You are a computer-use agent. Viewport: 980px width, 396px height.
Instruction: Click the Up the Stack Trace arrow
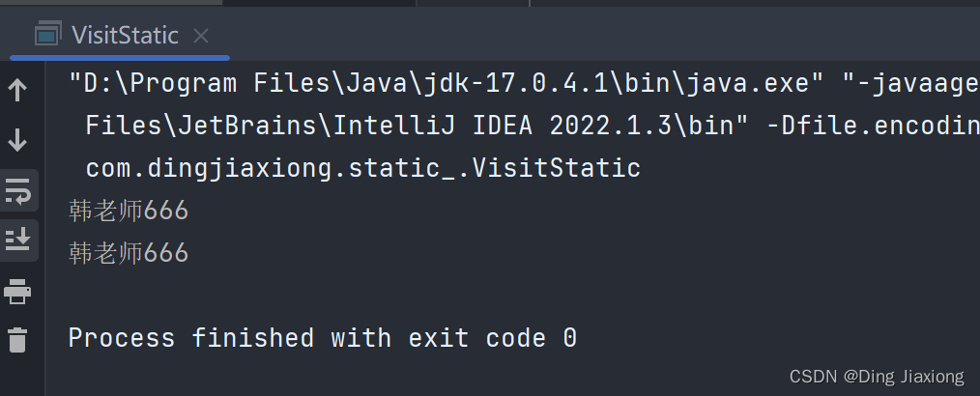pos(17,91)
